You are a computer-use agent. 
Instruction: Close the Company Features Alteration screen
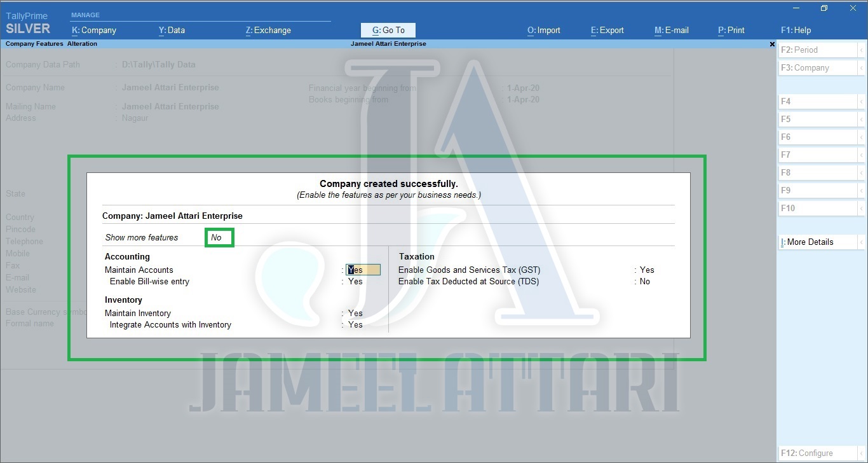772,44
